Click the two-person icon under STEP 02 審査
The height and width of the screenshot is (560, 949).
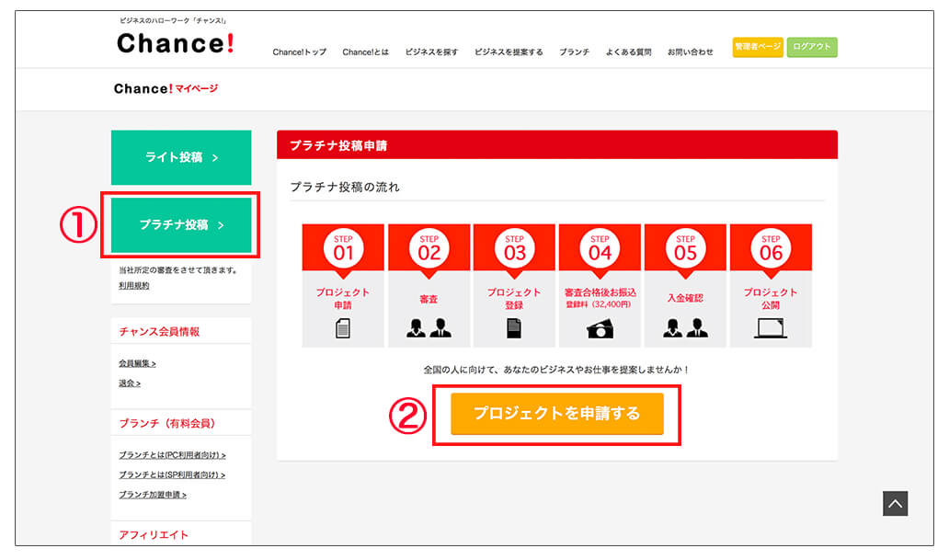coord(429,327)
